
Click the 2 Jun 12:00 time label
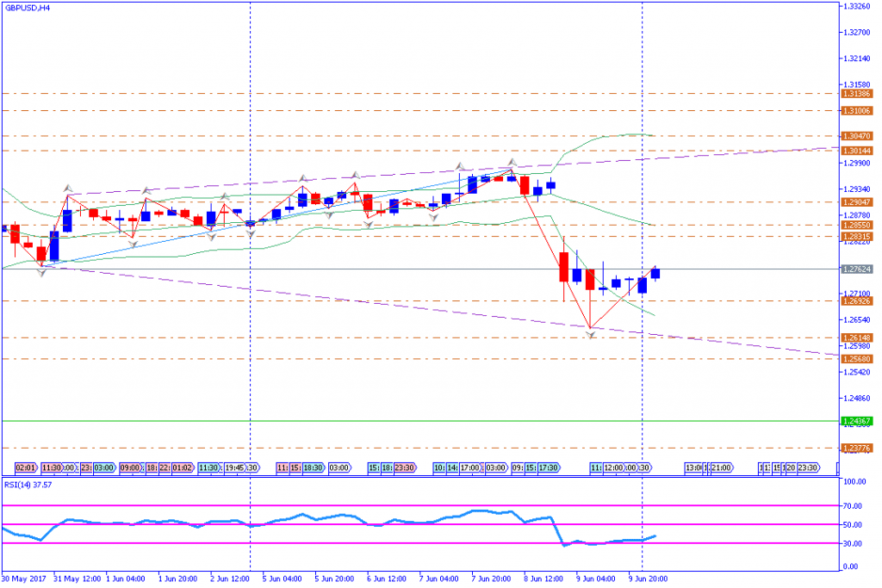coord(230,579)
